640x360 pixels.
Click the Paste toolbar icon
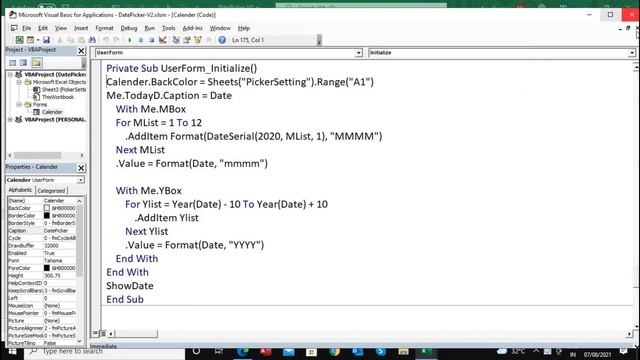tap(81, 40)
